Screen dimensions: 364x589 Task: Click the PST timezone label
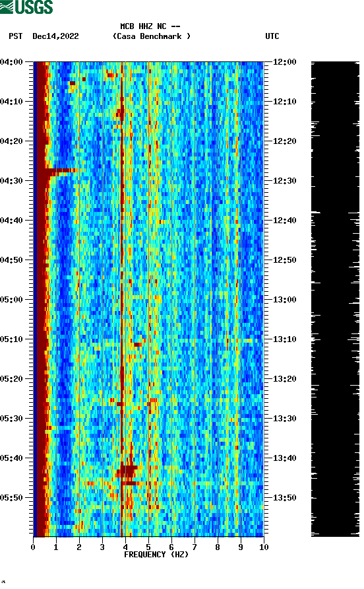pos(16,36)
